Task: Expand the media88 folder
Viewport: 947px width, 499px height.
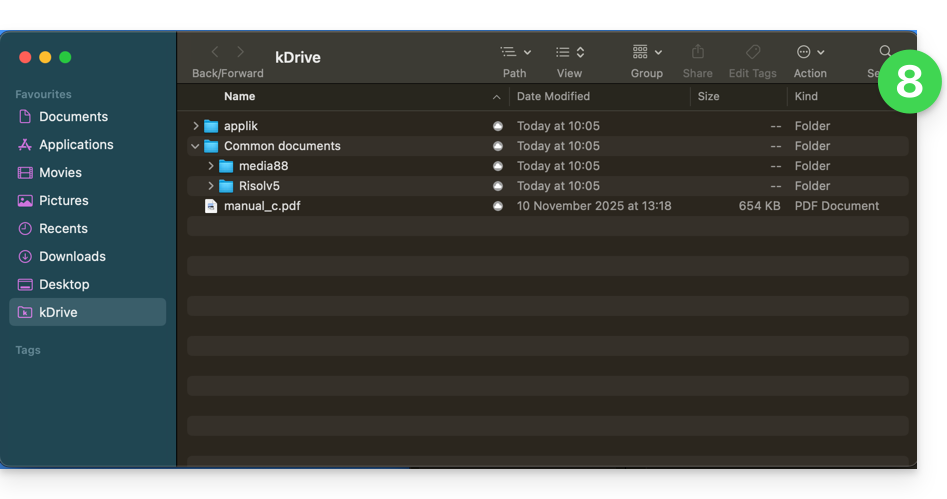Action: [x=211, y=166]
